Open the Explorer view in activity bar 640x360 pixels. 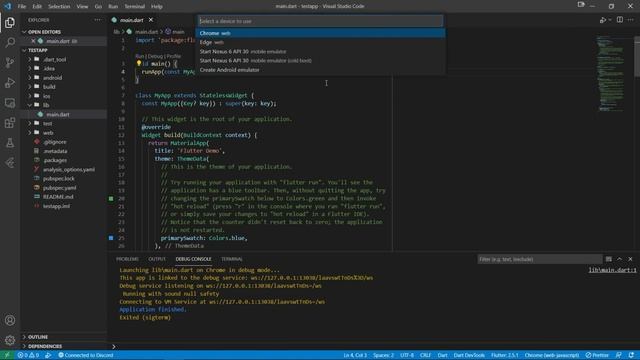(x=10, y=22)
